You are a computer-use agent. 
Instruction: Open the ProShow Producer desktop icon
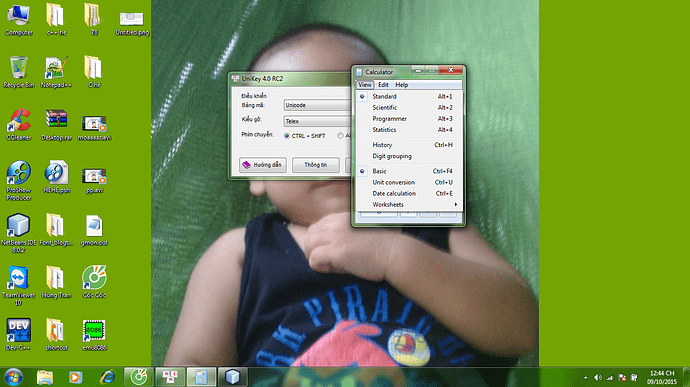[18, 181]
